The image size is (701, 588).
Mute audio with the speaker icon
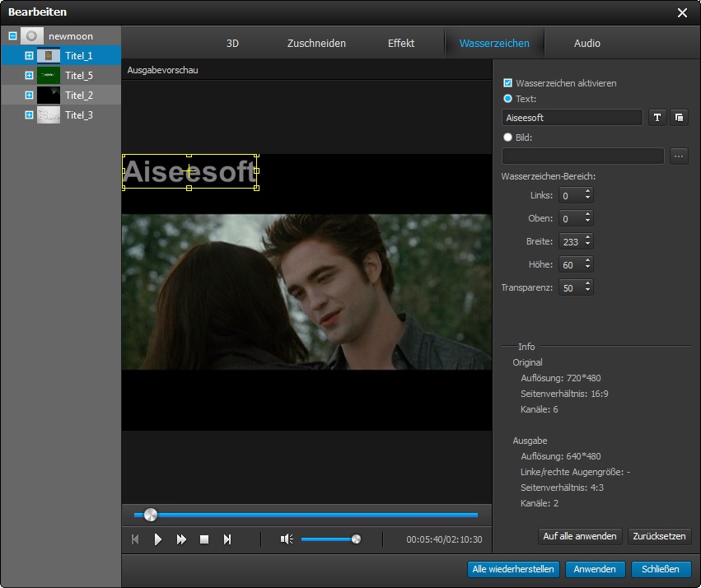(x=287, y=539)
